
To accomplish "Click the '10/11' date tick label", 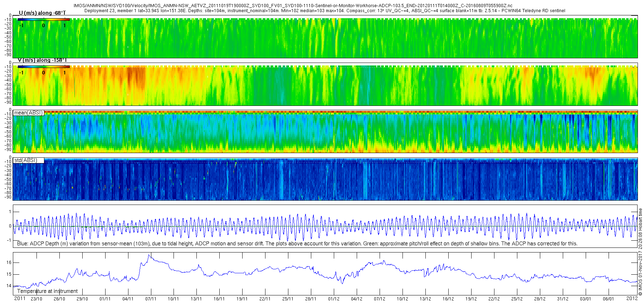I will (x=174, y=299).
